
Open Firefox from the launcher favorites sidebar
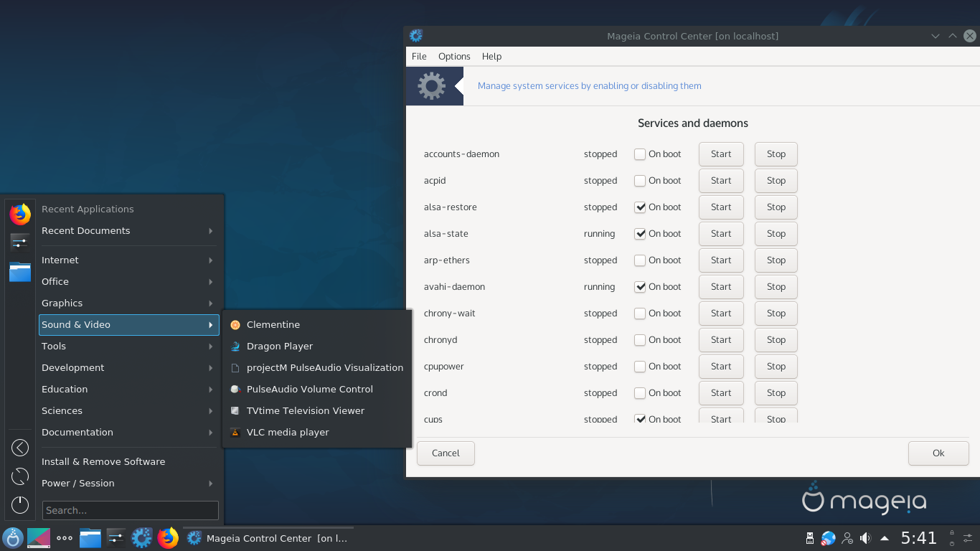pyautogui.click(x=20, y=214)
